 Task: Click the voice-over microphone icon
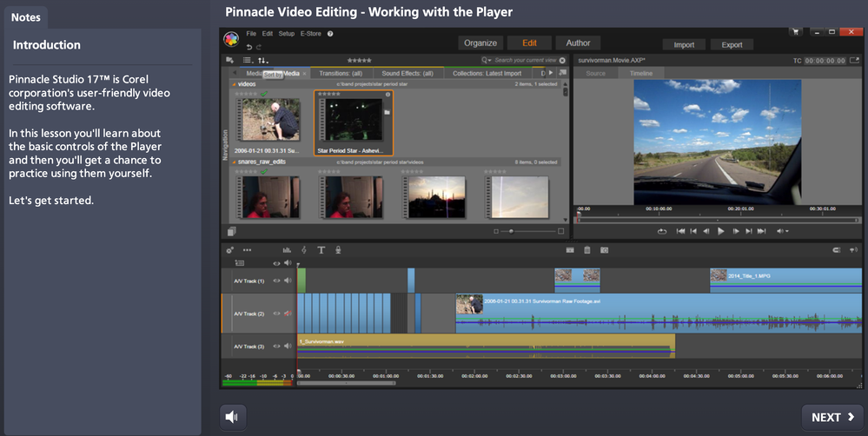tap(338, 250)
